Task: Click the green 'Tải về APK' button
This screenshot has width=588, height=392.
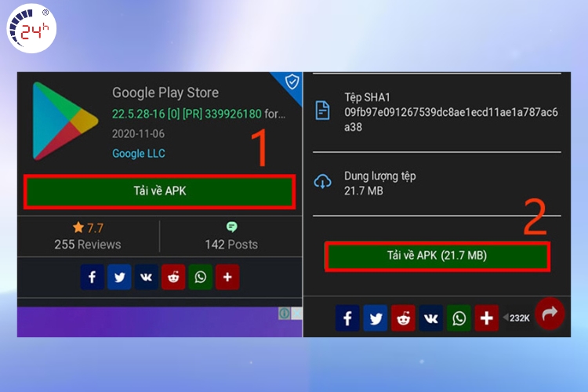Action: (x=159, y=191)
